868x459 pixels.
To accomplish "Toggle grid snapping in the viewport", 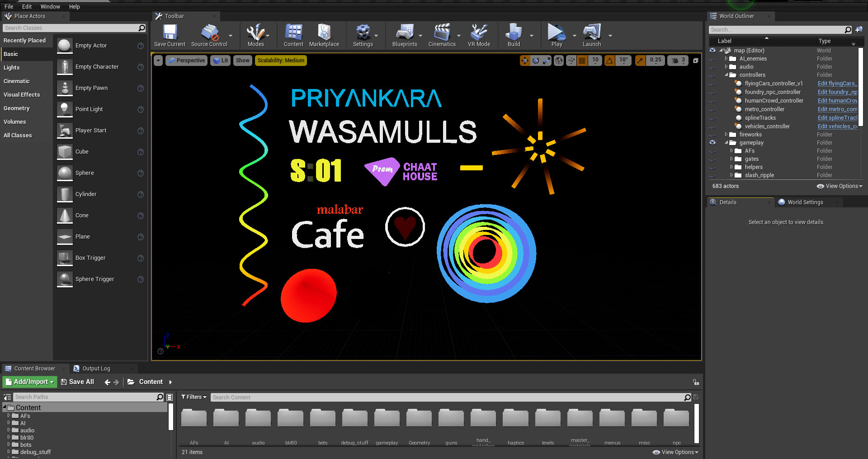I will point(582,61).
